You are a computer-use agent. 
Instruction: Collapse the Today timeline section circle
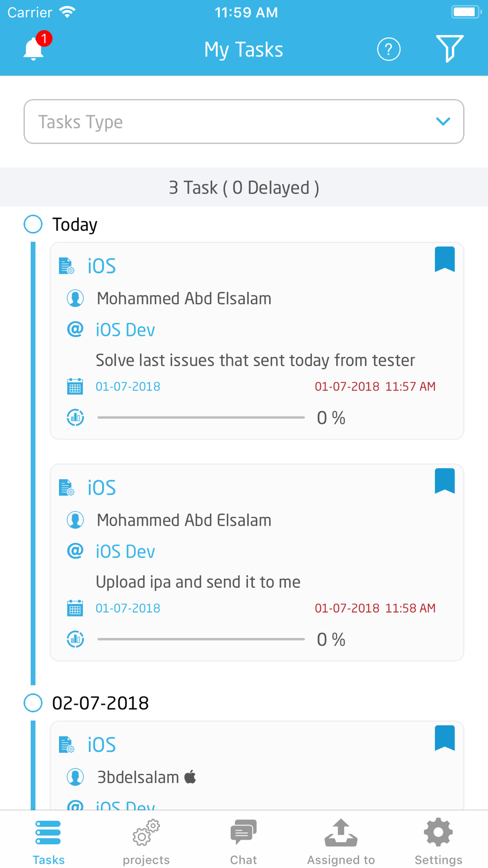pos(33,224)
